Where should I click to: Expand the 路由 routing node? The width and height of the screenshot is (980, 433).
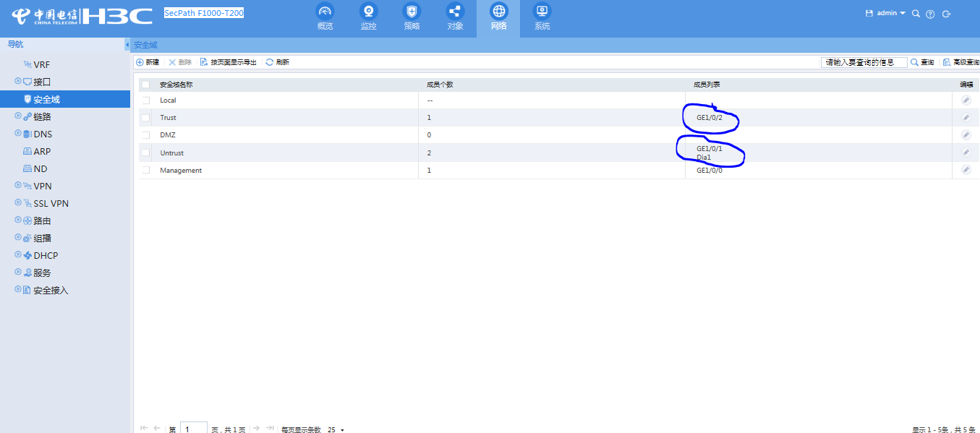pos(18,220)
